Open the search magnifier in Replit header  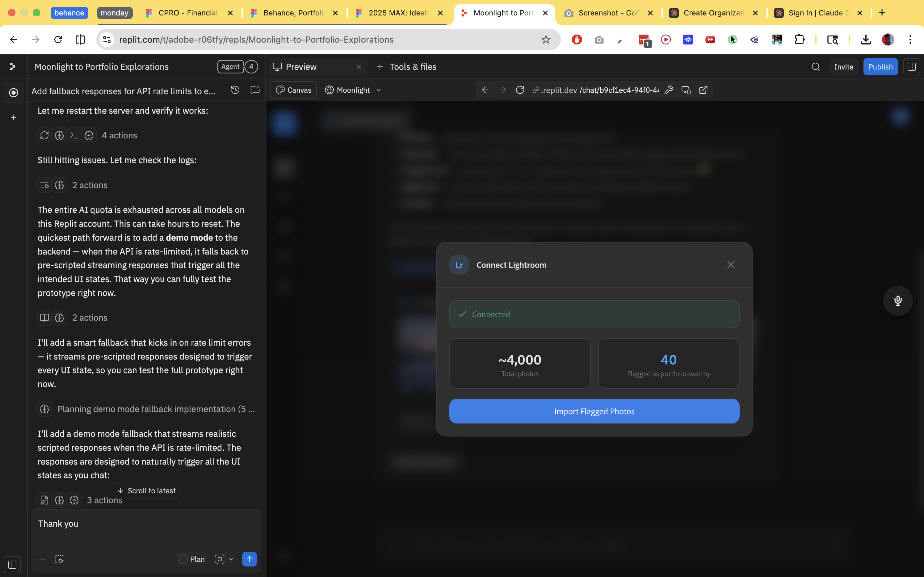[816, 67]
